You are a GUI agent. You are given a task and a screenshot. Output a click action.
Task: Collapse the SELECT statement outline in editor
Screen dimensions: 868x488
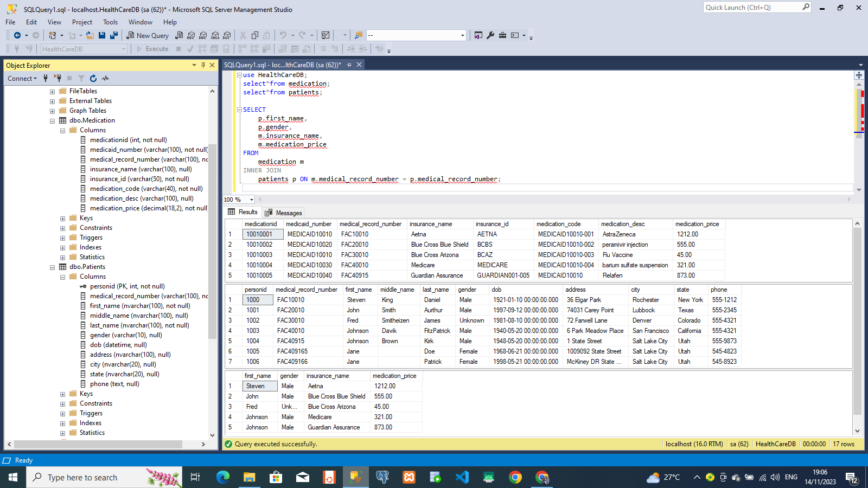point(239,110)
